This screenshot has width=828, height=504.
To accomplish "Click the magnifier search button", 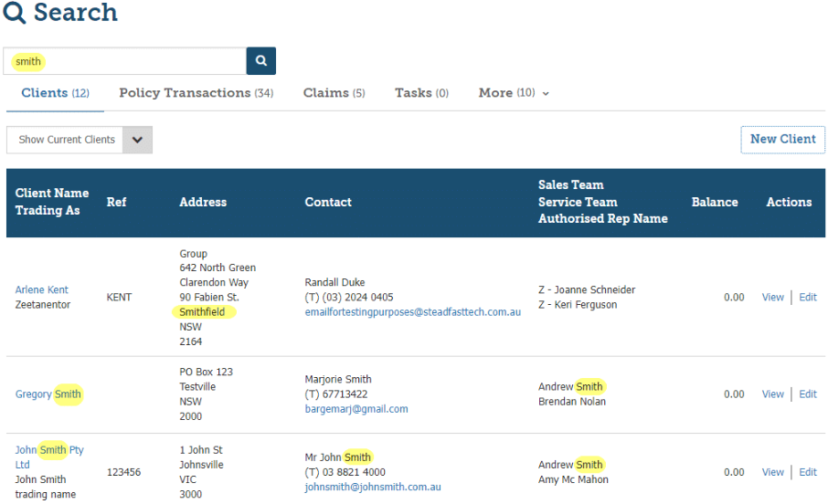I will click(x=260, y=61).
